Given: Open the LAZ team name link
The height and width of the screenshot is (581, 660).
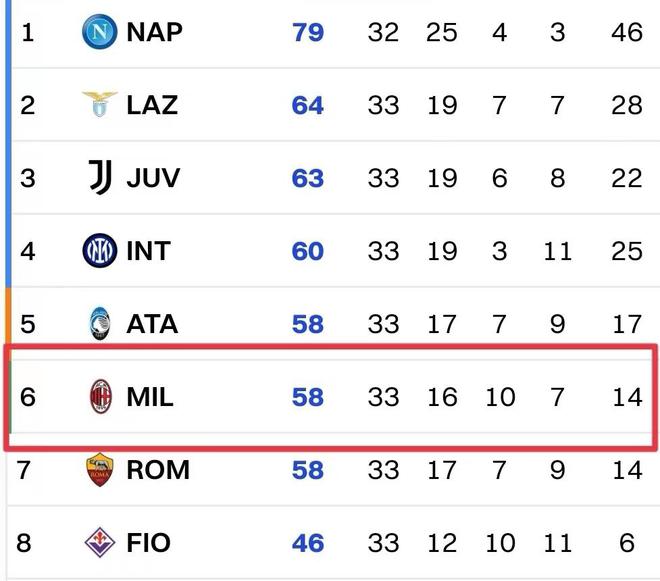Looking at the screenshot, I should click(x=152, y=104).
